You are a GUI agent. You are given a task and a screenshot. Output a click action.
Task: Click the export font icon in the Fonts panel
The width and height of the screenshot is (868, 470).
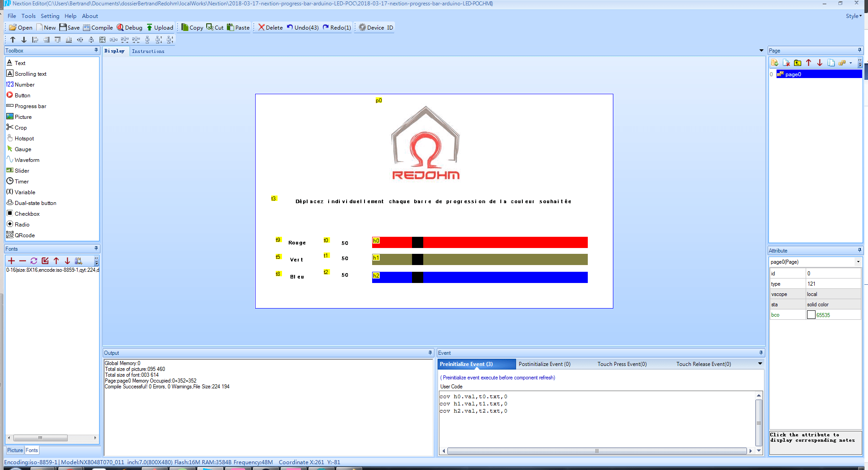(45, 261)
